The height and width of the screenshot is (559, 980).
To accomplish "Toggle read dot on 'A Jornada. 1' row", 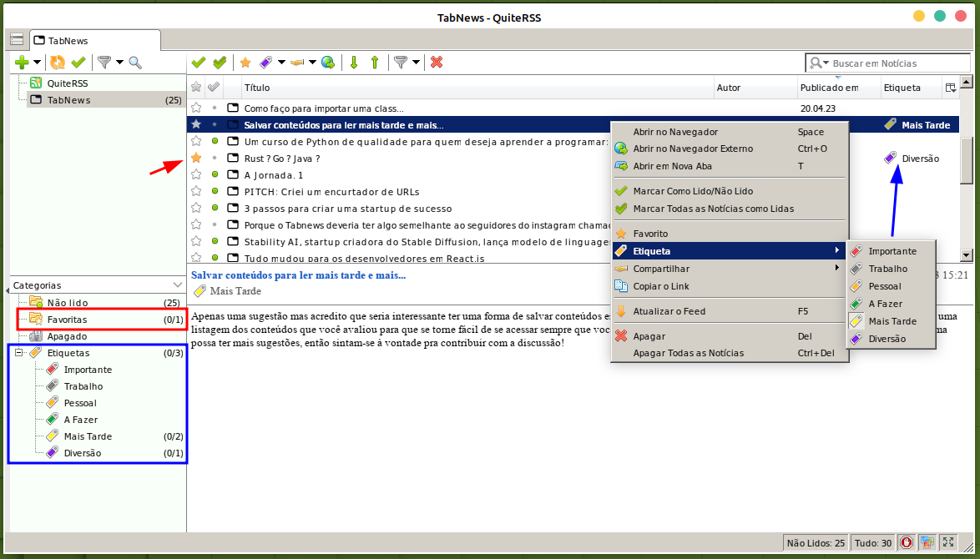I will 215,174.
